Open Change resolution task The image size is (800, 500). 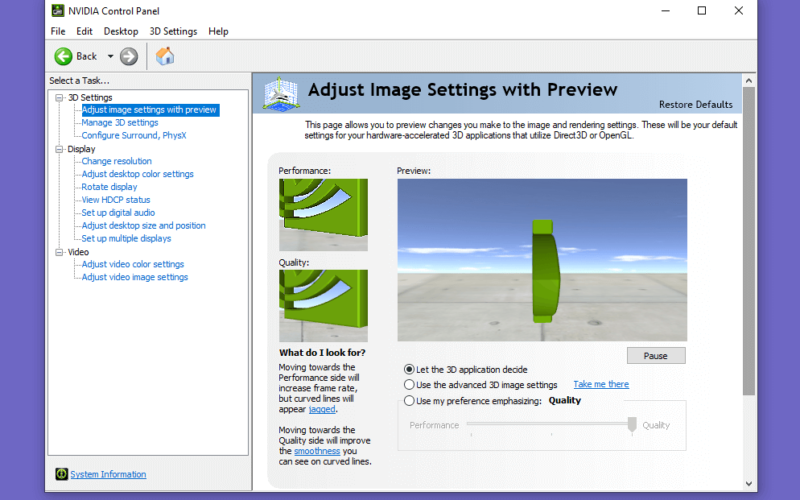[x=116, y=161]
